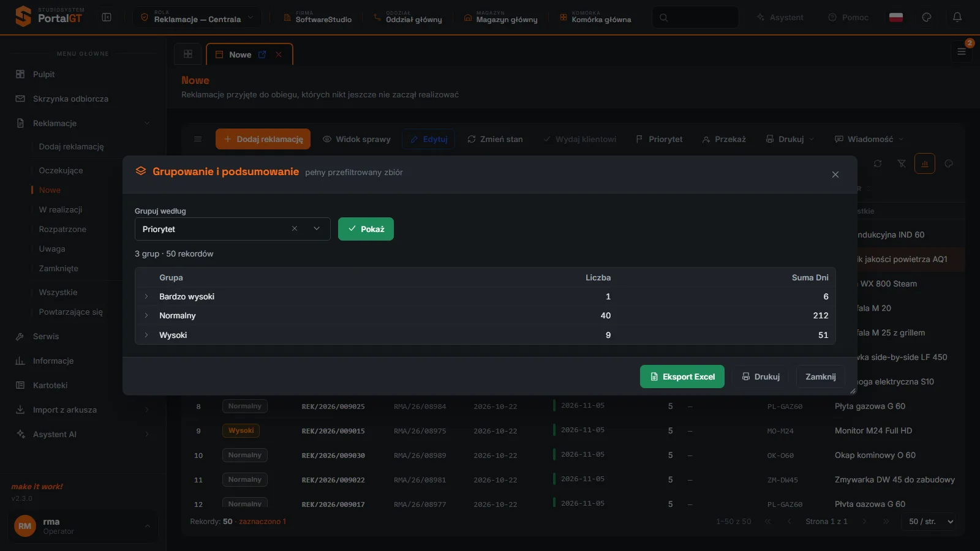Expand the Normalny group row
Viewport: 980px width, 551px height.
tap(146, 315)
